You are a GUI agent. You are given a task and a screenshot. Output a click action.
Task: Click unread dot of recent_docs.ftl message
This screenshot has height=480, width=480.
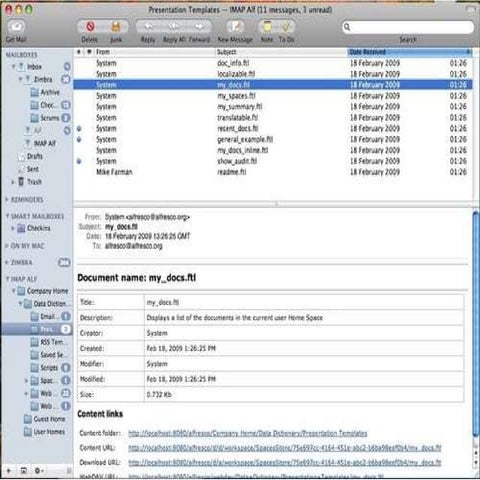coord(79,128)
